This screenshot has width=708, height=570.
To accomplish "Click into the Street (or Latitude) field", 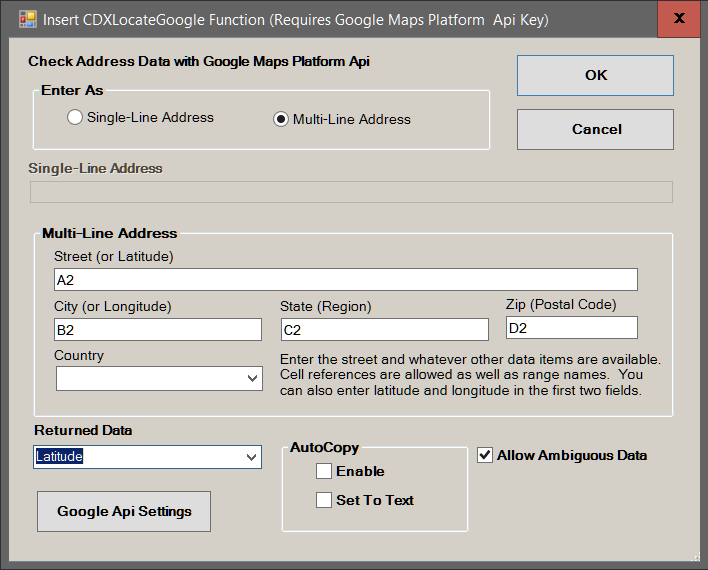I will tap(346, 280).
